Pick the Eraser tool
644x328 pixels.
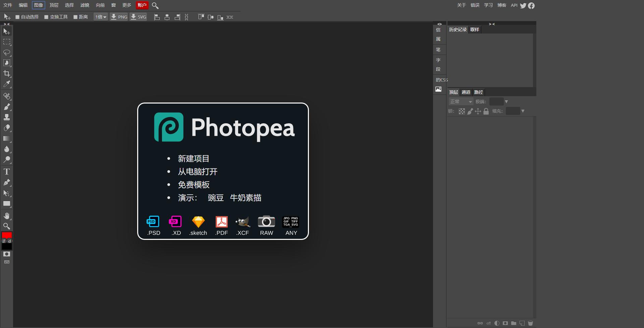7,128
